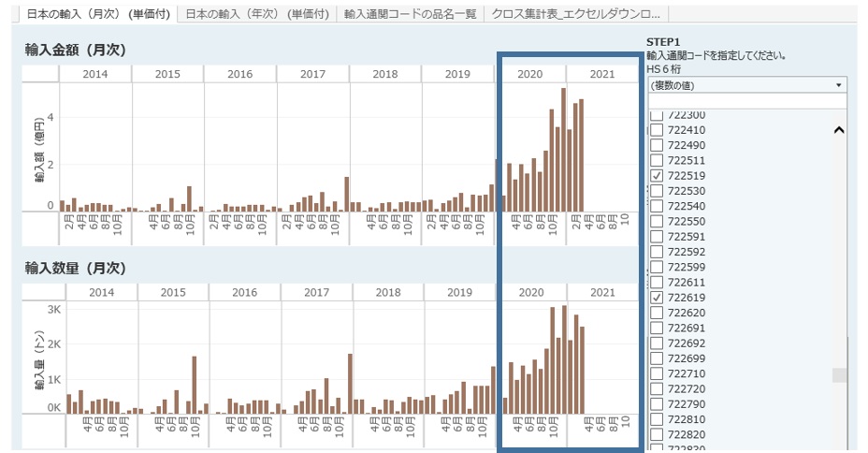This screenshot has height=453, width=868.
Task: Open the 輸入通関コードの品名一覧 tab
Action: click(410, 14)
